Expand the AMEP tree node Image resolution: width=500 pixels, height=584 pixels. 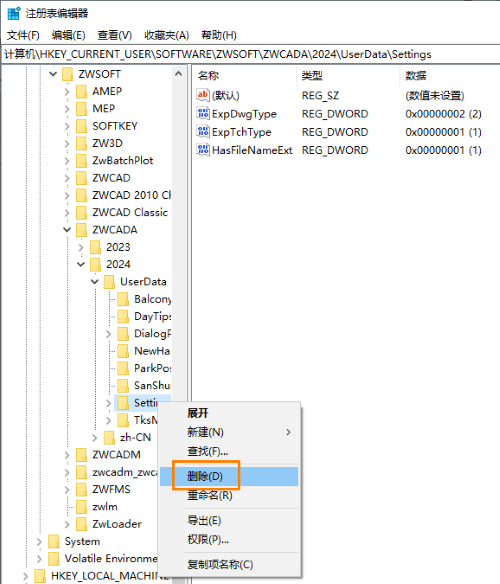pos(67,92)
